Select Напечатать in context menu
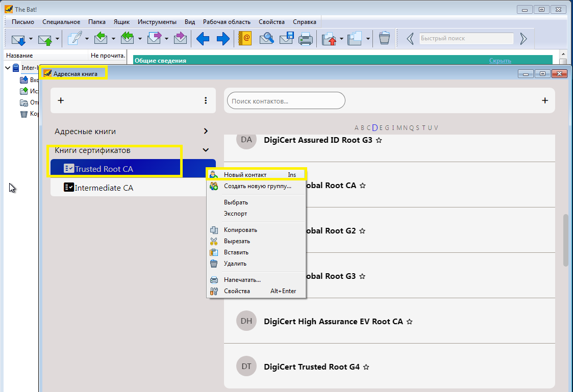Image resolution: width=573 pixels, height=392 pixels. (256, 280)
